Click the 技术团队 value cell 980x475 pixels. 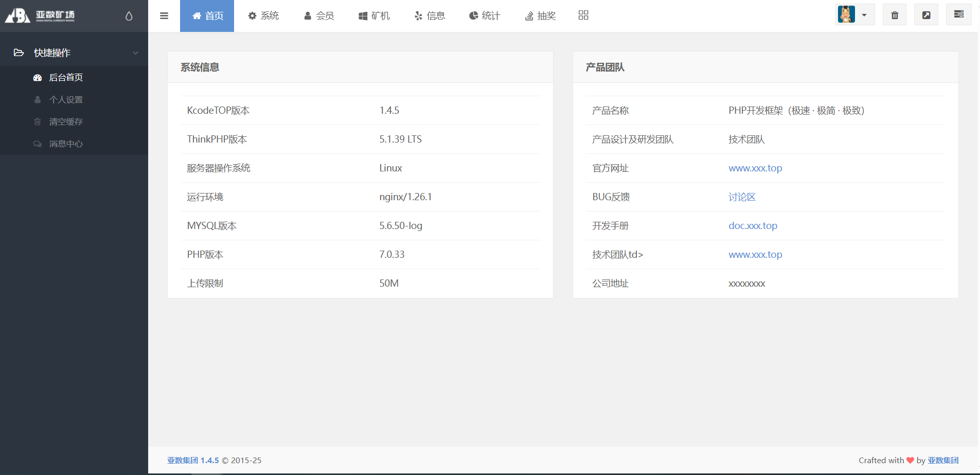[746, 139]
